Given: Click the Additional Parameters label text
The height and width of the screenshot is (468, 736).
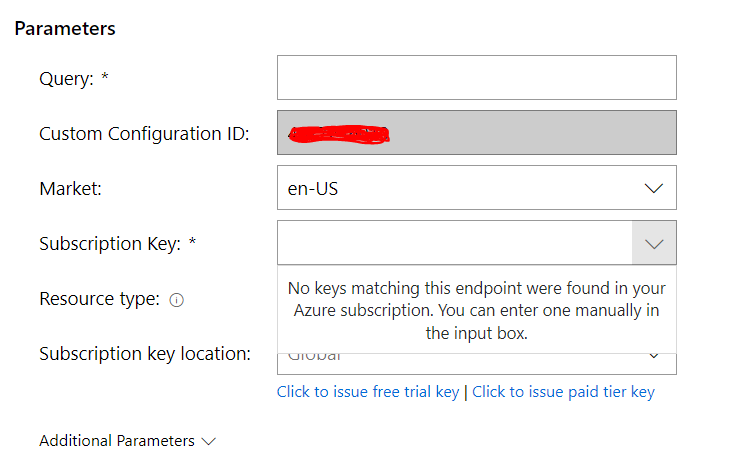Looking at the screenshot, I should (x=116, y=441).
